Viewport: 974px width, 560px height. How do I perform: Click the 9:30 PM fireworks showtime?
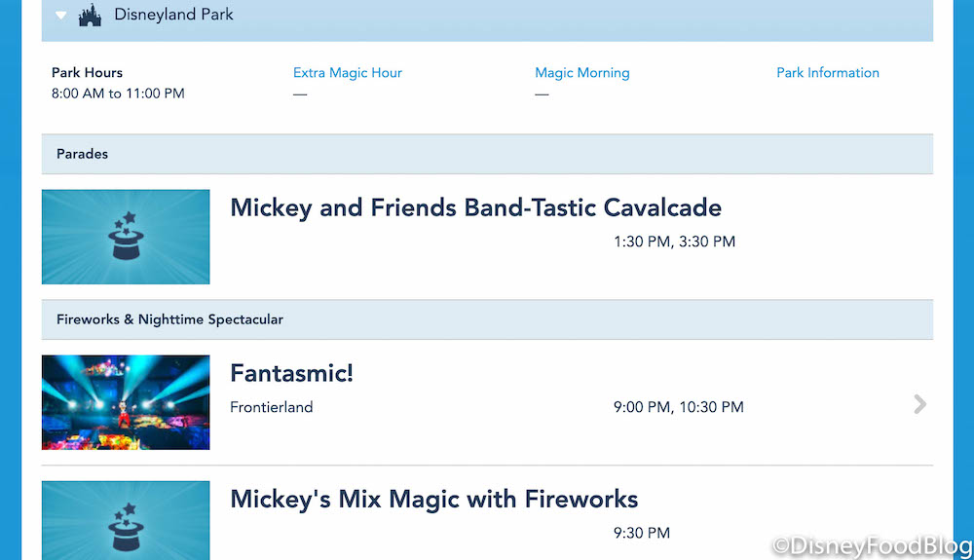[x=641, y=533]
